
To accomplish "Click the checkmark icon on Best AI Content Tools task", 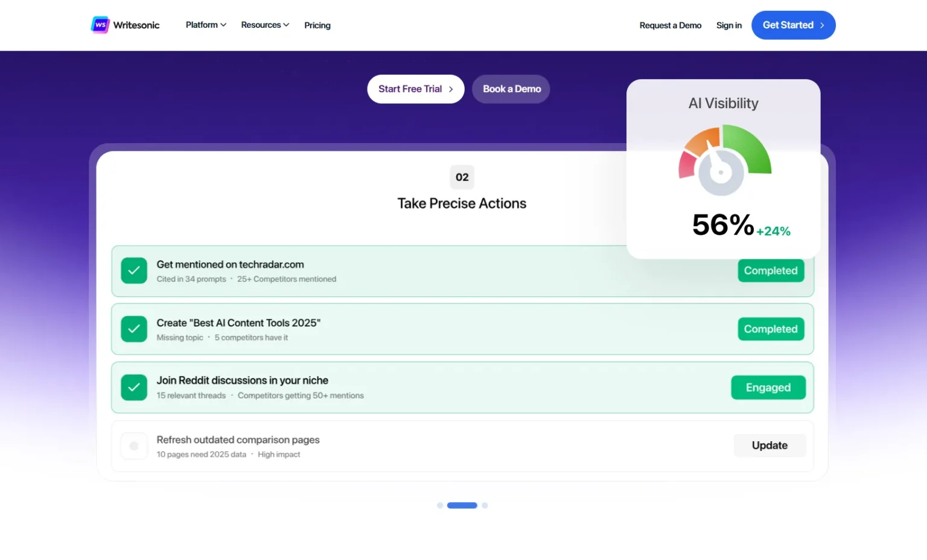I will (134, 329).
